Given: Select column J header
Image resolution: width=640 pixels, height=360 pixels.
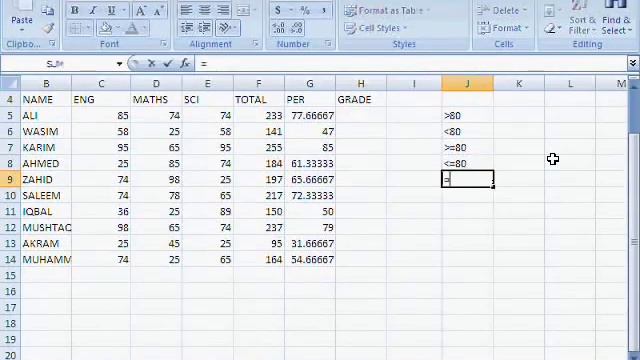Looking at the screenshot, I should click(467, 84).
